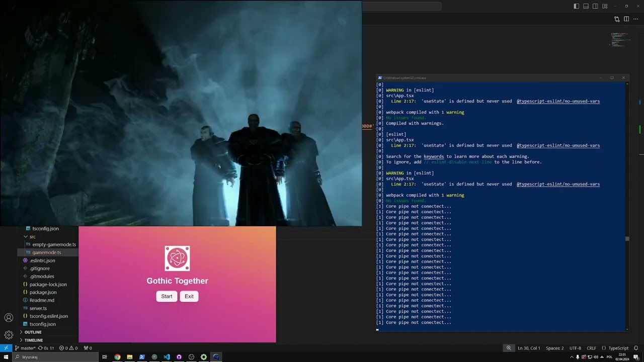This screenshot has height=362, width=644.
Task: Open GitHub Desktop from the taskbar
Action: tap(179, 357)
